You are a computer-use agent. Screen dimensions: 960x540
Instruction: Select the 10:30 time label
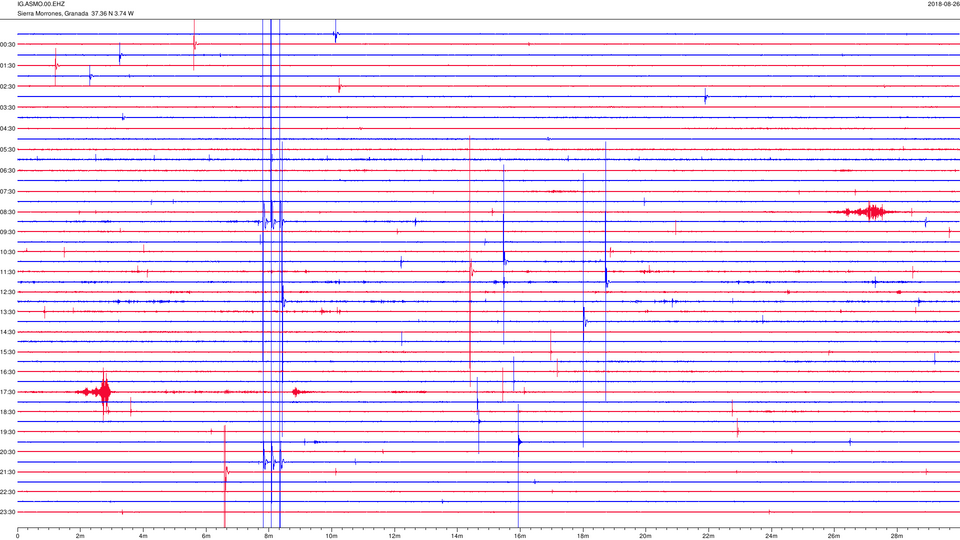(7, 252)
